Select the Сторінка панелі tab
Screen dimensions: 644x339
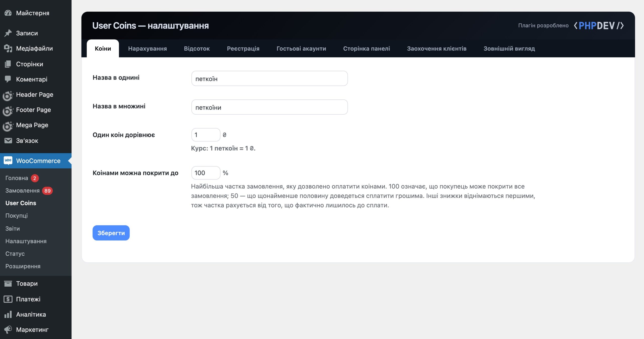pos(367,48)
